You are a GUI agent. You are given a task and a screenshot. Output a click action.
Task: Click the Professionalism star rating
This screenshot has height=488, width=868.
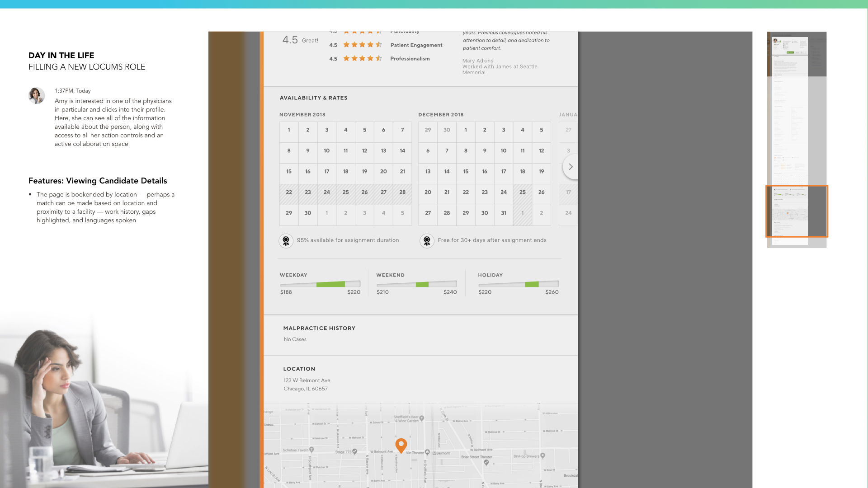363,58
